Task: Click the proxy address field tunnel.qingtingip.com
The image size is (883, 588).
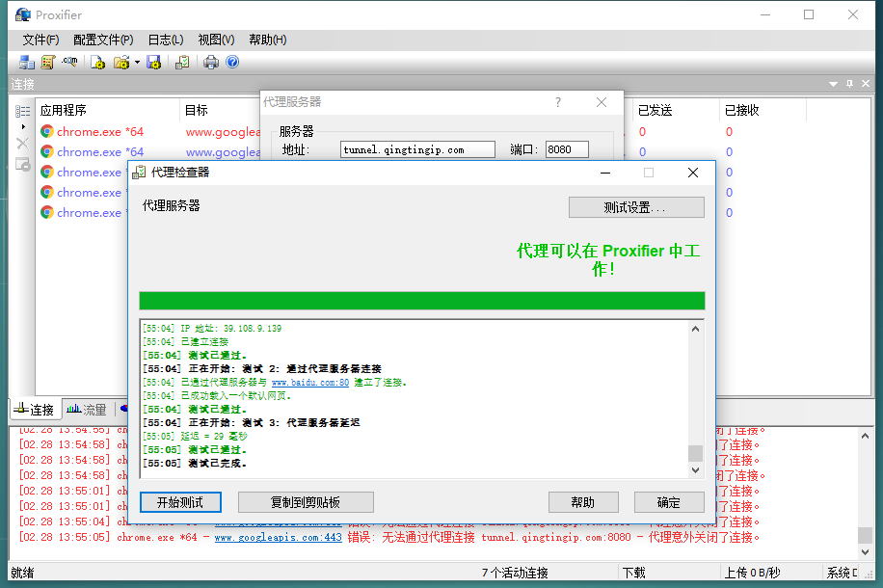Action: tap(417, 149)
